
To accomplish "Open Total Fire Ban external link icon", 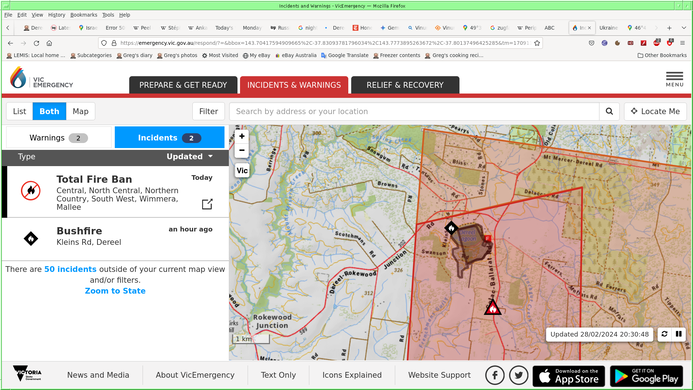I will tap(207, 204).
